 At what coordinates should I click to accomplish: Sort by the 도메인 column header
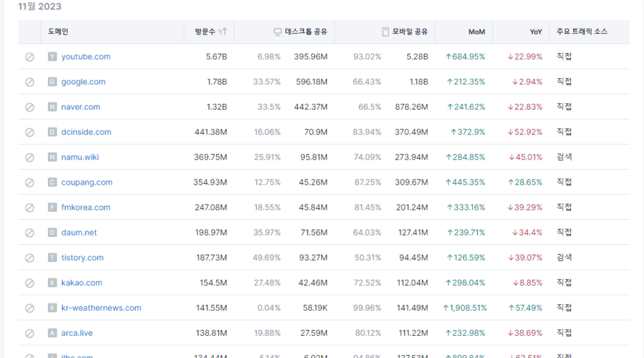[x=59, y=32]
